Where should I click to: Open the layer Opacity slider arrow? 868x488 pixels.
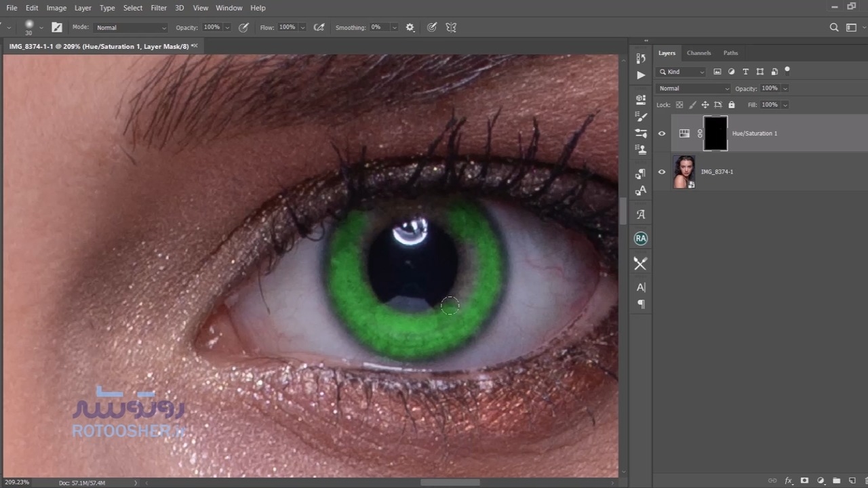pyautogui.click(x=785, y=89)
